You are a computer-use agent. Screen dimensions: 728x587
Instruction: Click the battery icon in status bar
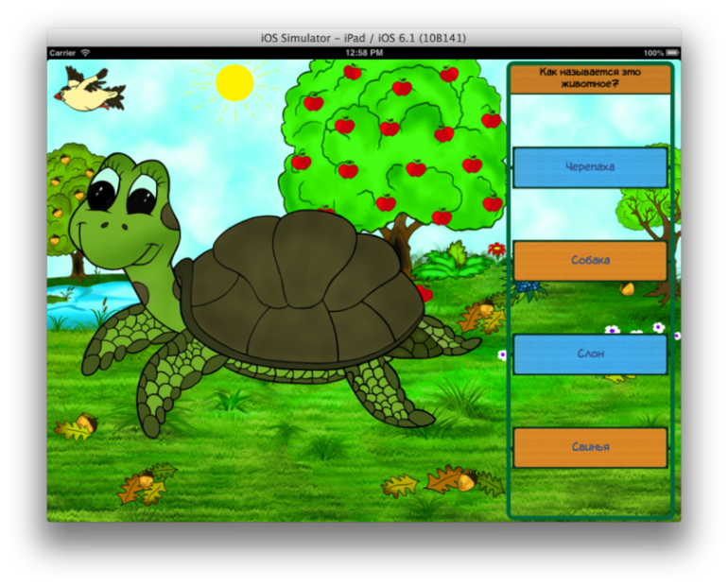point(672,53)
